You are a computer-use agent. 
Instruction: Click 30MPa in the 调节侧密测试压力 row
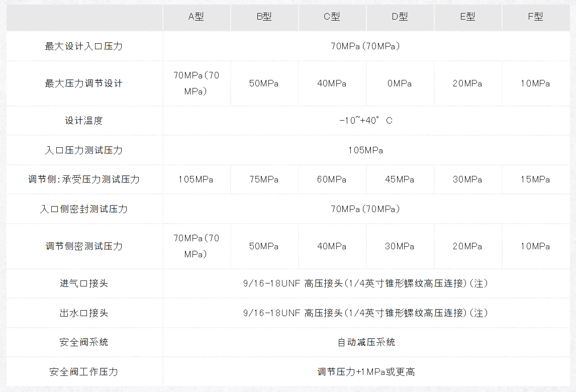point(400,246)
